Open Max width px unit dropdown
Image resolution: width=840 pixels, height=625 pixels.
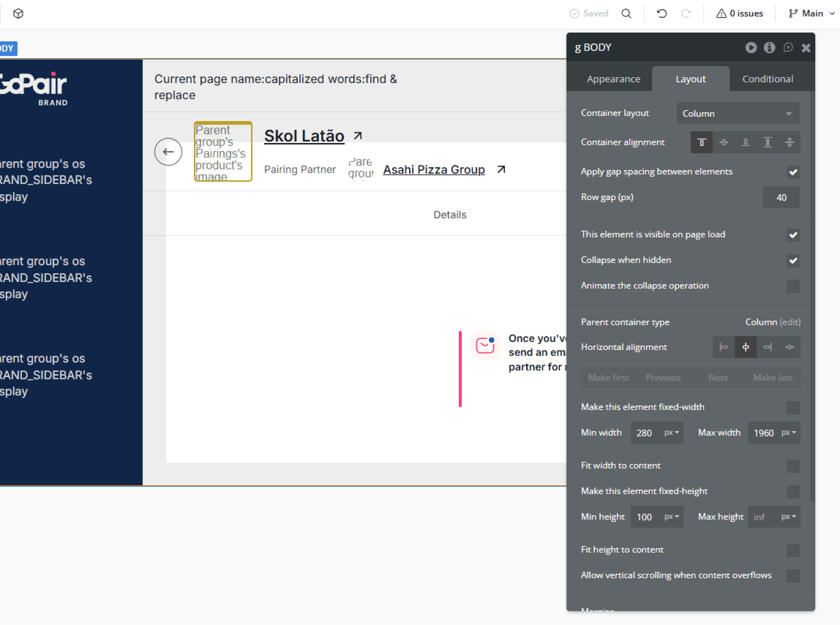click(x=789, y=432)
